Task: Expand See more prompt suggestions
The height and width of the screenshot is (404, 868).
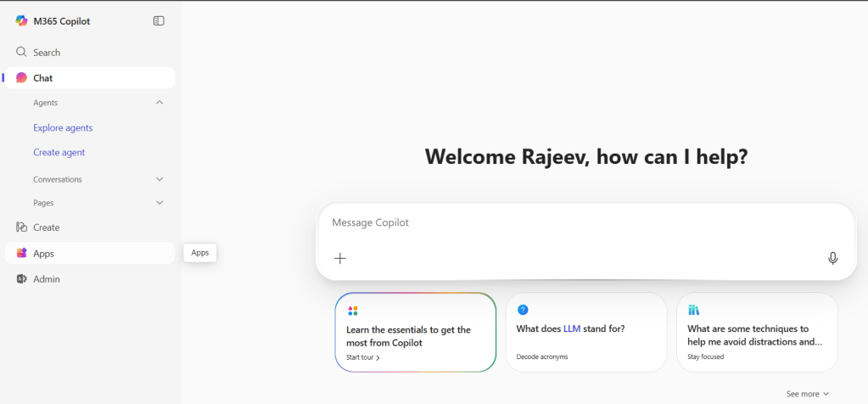Action: tap(807, 394)
